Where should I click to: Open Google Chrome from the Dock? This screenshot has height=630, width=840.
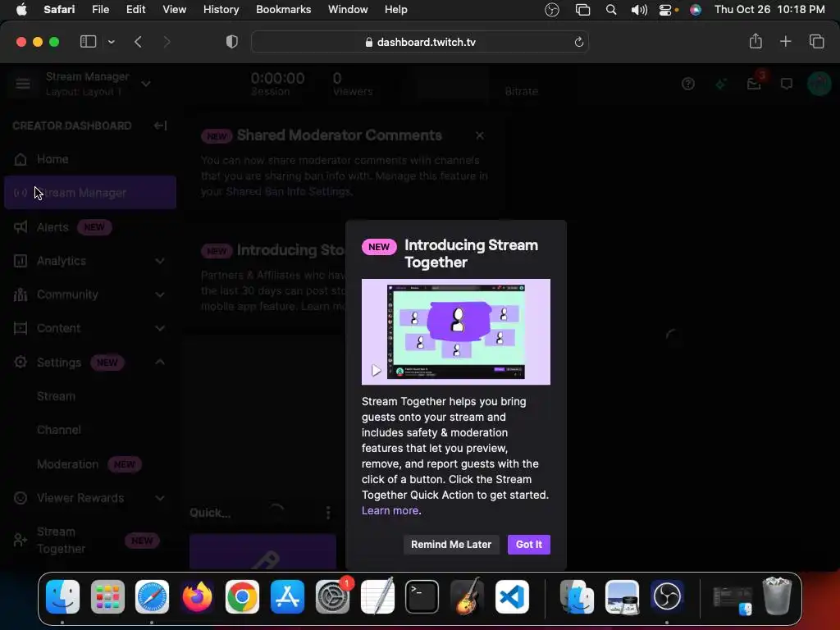pos(242,596)
